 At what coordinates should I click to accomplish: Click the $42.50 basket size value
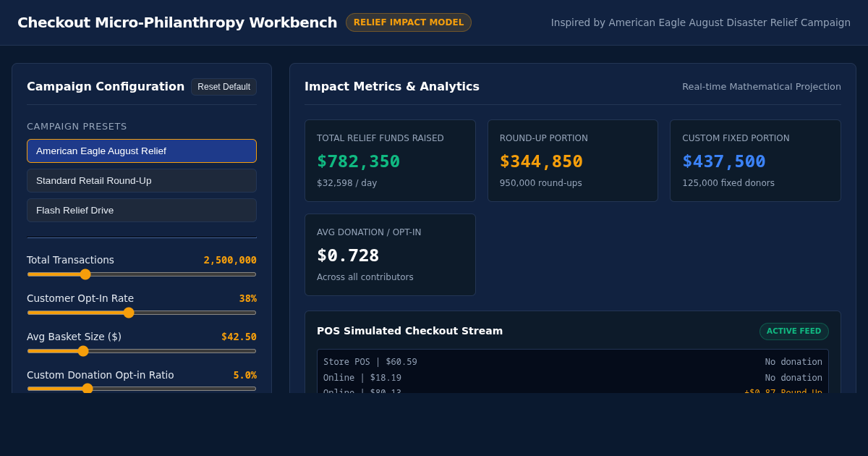click(239, 337)
